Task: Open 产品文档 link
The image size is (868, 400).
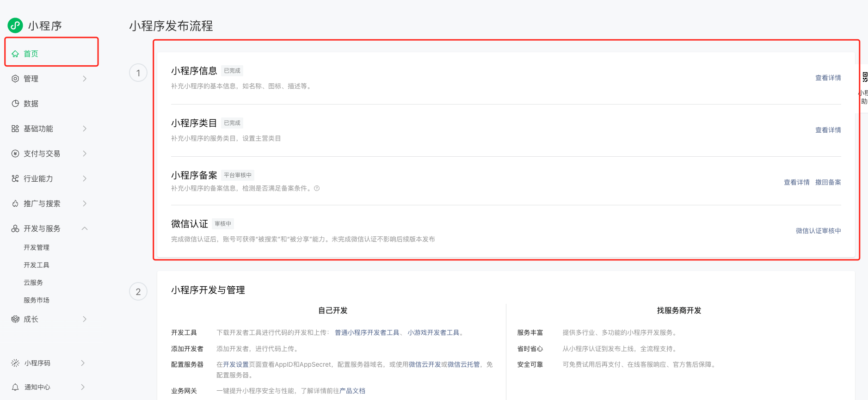Action: 352,391
